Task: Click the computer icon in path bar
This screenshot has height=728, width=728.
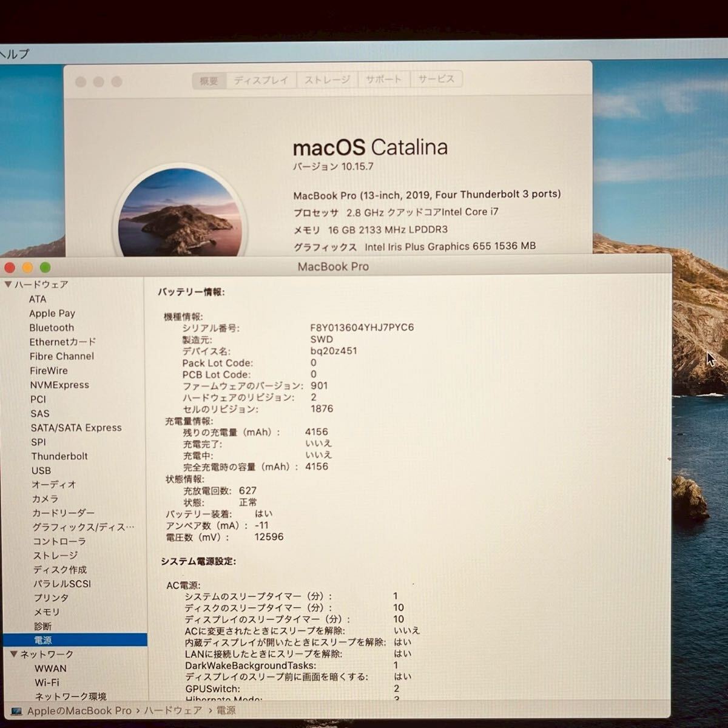Action: [16, 711]
